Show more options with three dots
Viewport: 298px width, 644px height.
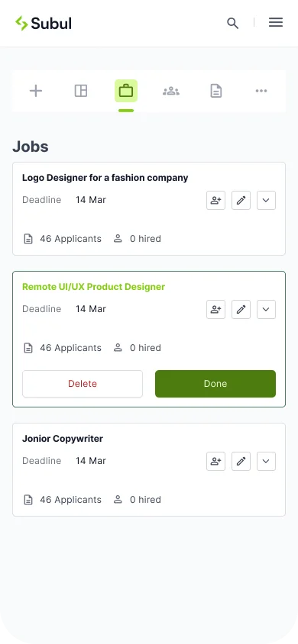point(261,91)
